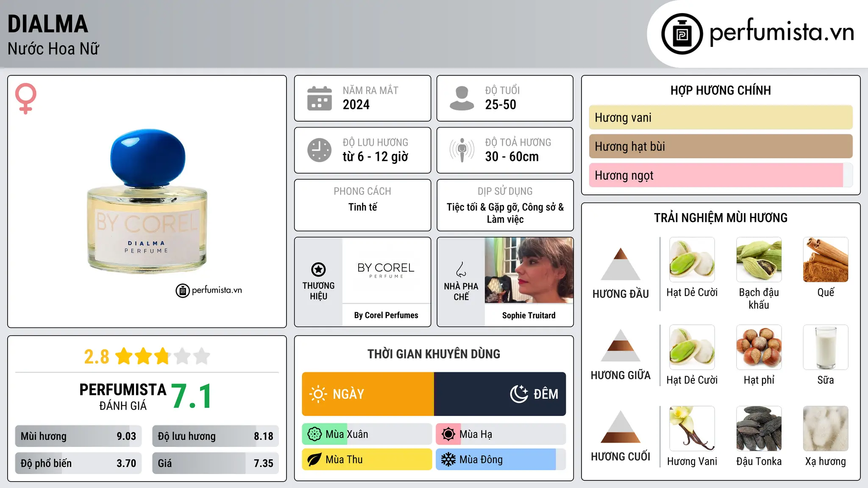The height and width of the screenshot is (488, 868).
Task: Open the Bạch đậu khấu cardamom image
Action: (759, 259)
